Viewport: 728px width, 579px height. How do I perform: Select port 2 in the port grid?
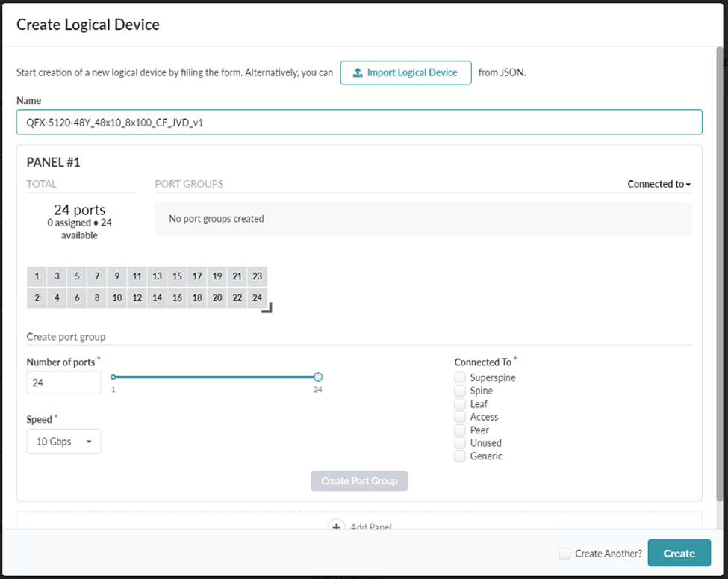coord(37,297)
